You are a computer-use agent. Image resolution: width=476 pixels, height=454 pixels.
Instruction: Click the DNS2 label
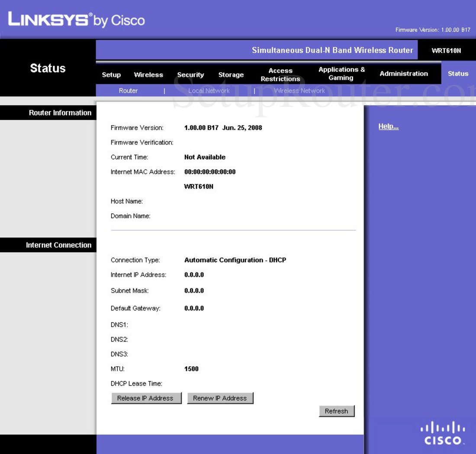[x=119, y=339]
